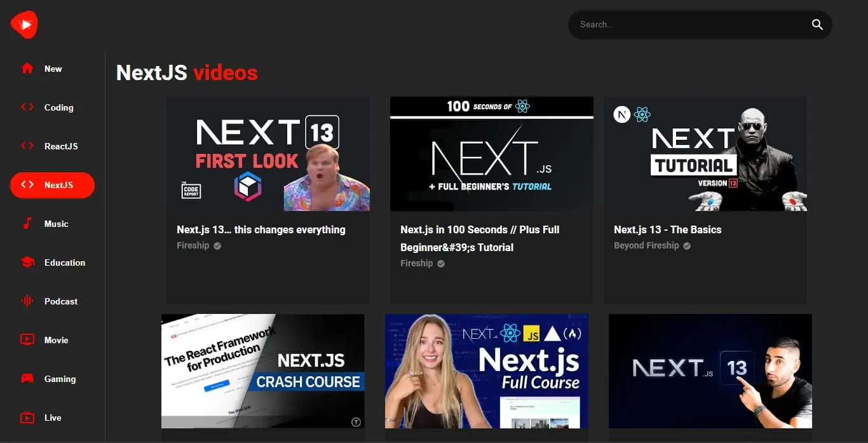
Task: Choose the Education category label
Action: (65, 262)
